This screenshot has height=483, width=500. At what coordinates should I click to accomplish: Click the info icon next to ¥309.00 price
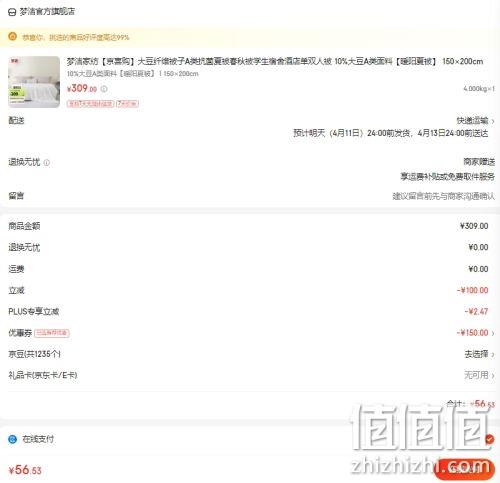click(104, 89)
